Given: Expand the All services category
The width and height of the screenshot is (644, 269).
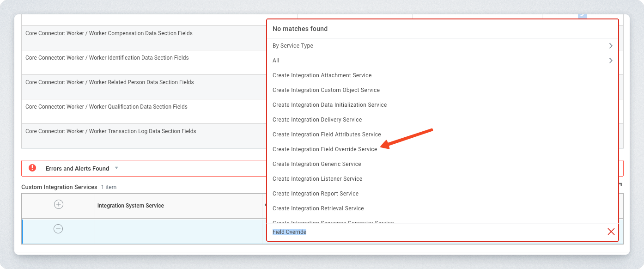Looking at the screenshot, I should (x=276, y=61).
